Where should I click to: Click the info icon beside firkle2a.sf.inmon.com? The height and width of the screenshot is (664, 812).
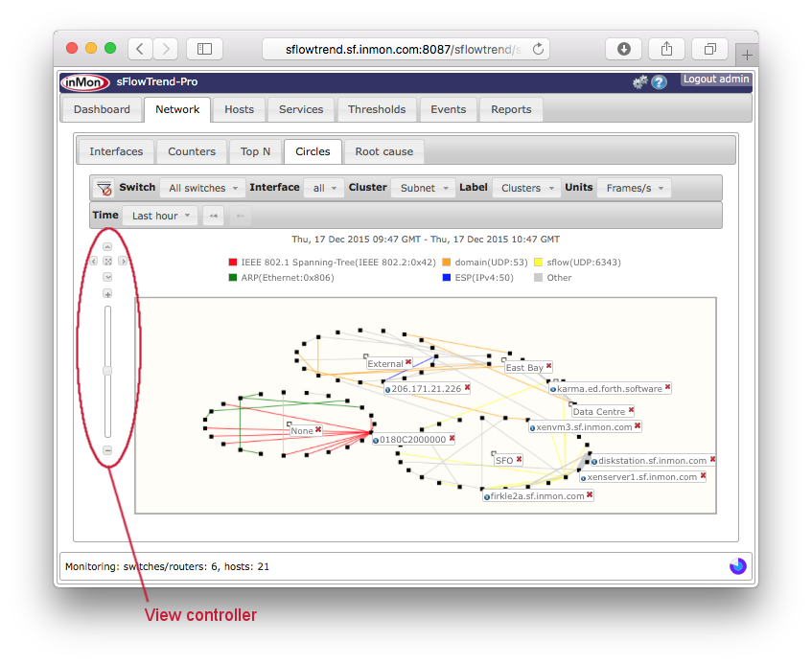487,497
